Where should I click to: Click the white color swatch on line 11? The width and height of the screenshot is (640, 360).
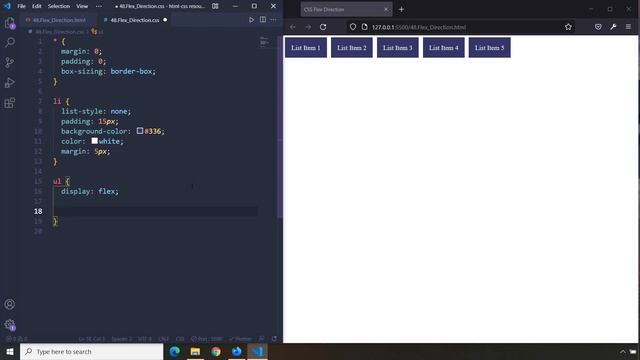(95, 141)
